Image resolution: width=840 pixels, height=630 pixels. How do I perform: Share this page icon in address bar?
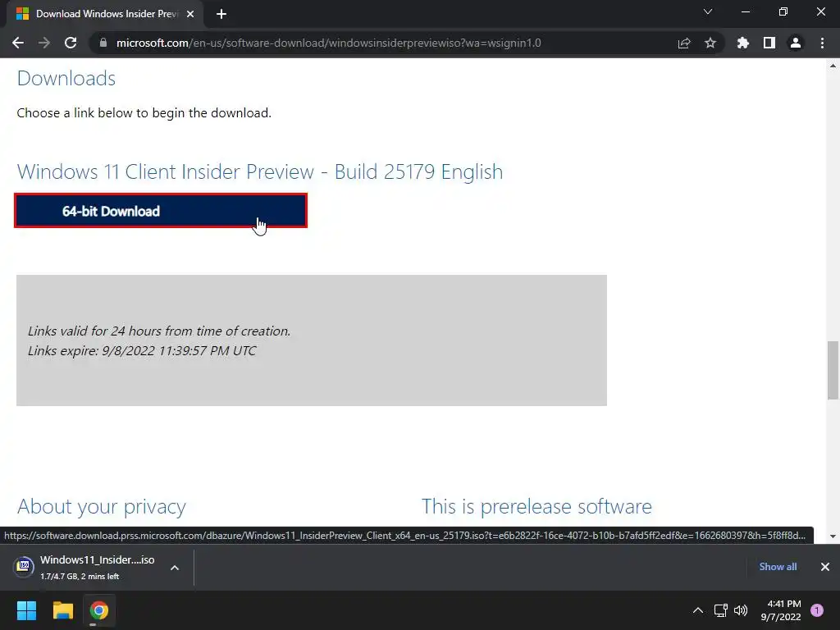click(684, 43)
